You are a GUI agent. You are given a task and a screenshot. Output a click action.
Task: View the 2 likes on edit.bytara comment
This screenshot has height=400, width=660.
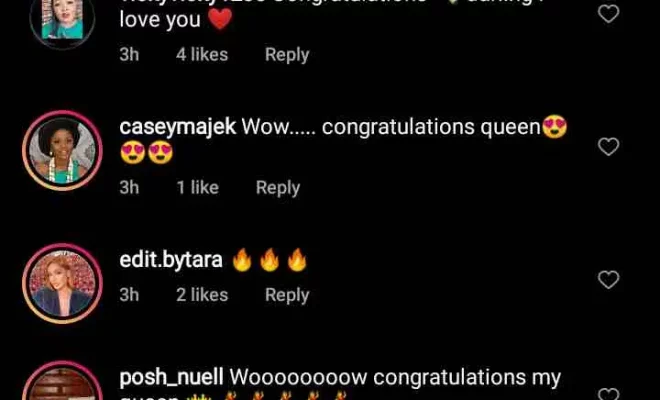pos(202,295)
